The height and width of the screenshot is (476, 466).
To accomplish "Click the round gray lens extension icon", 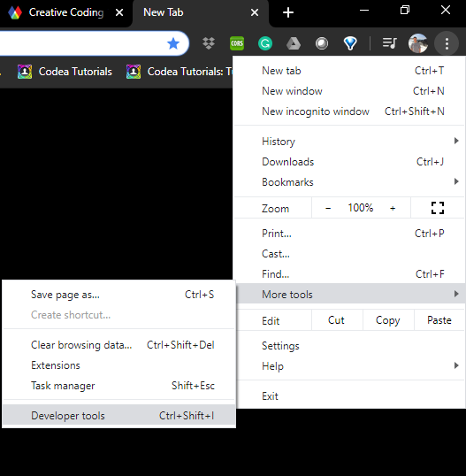I will 322,43.
